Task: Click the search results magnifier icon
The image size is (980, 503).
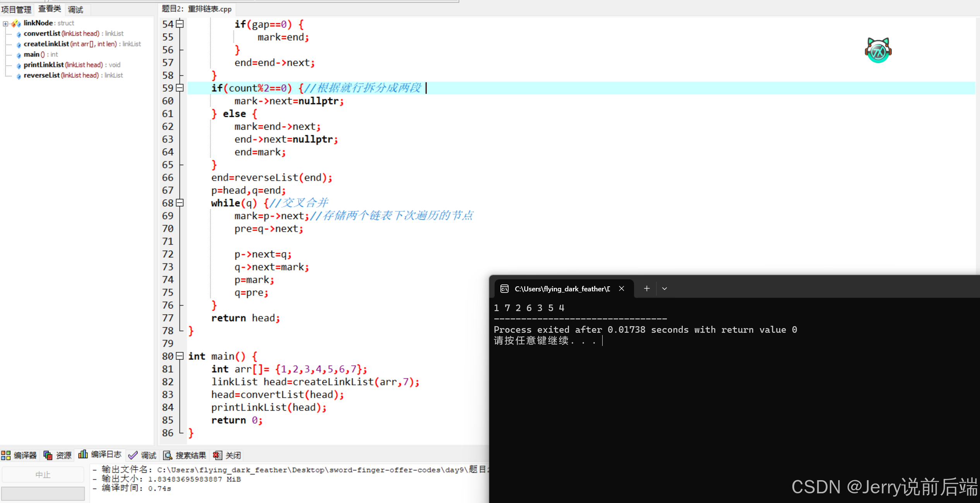Action: pyautogui.click(x=168, y=455)
